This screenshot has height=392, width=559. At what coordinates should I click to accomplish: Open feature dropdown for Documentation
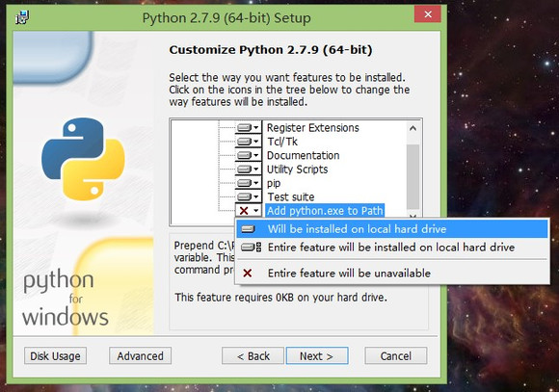248,155
